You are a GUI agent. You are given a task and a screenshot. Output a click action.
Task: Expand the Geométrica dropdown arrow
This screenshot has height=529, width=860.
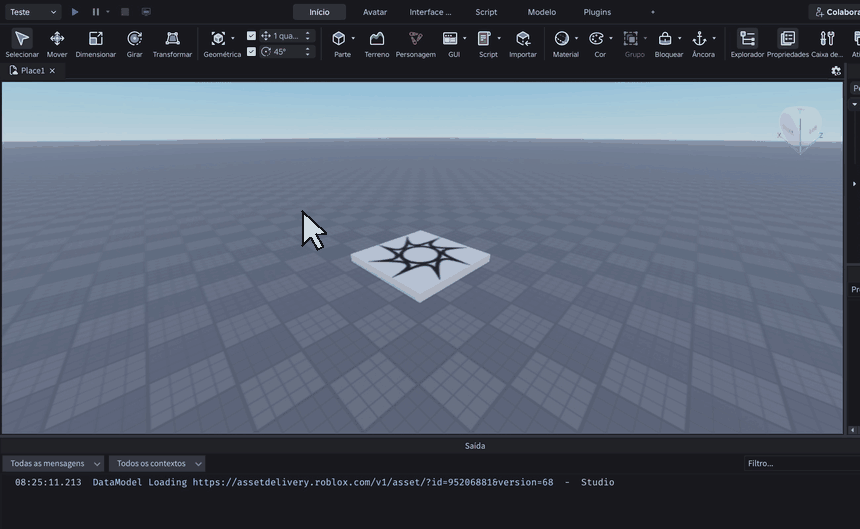tap(233, 38)
